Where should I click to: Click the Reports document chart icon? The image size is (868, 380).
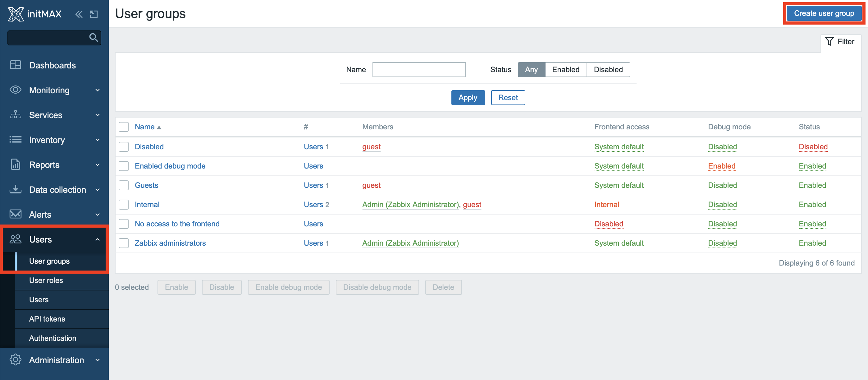(x=16, y=165)
